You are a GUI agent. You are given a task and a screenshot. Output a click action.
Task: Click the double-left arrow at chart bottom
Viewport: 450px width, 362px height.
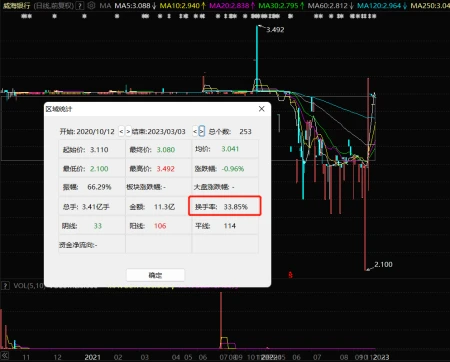(x=5, y=356)
